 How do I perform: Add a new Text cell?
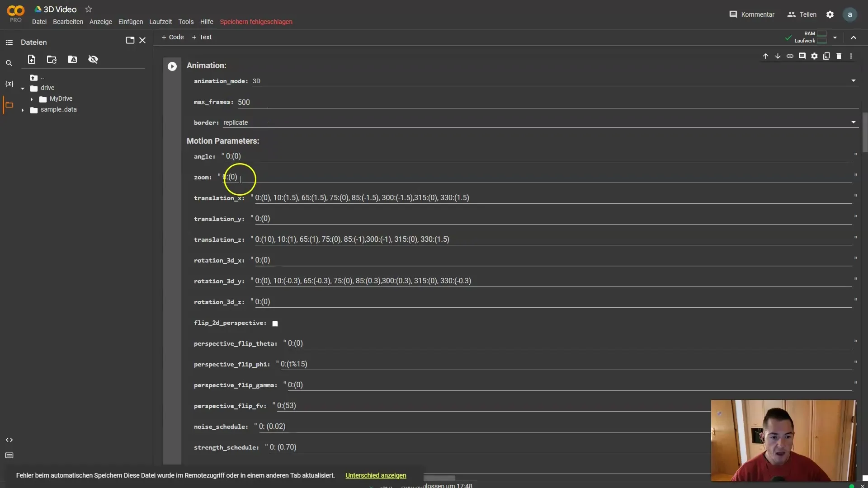point(202,37)
